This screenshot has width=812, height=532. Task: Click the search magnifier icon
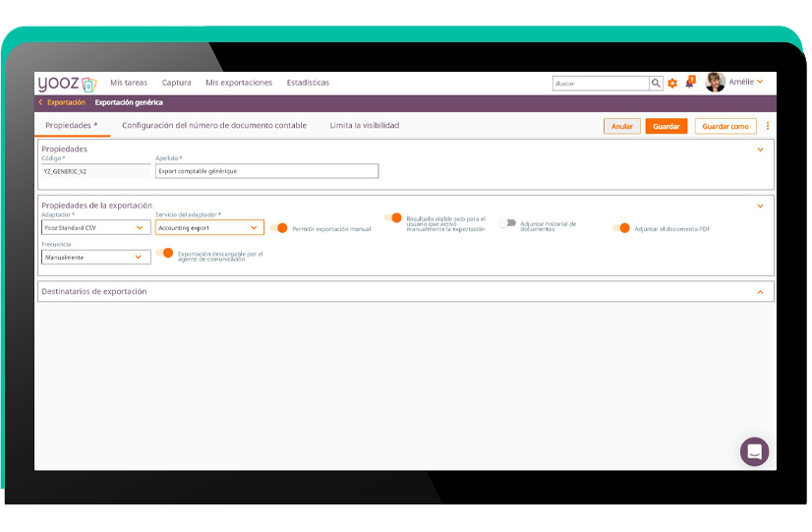point(656,83)
